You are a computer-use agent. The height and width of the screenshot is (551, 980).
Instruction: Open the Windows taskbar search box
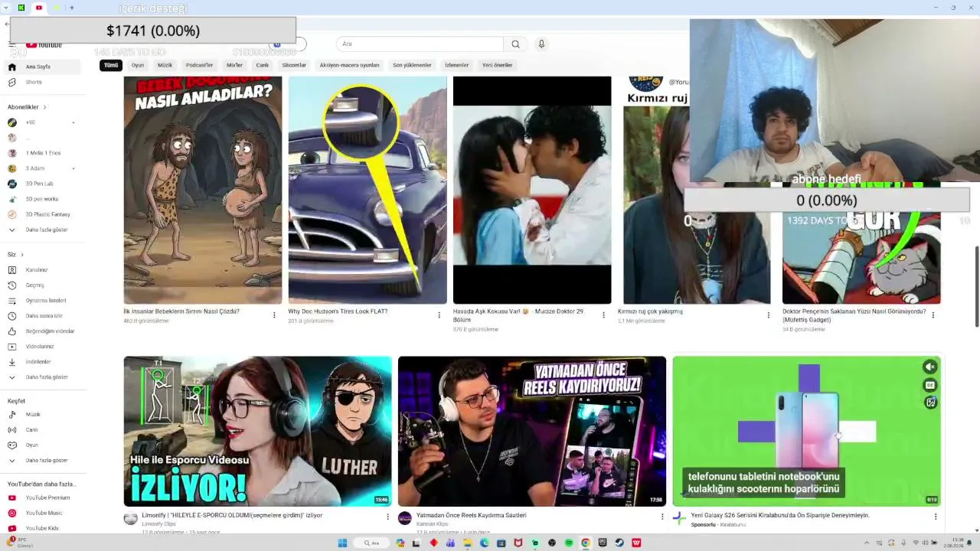coord(372,543)
